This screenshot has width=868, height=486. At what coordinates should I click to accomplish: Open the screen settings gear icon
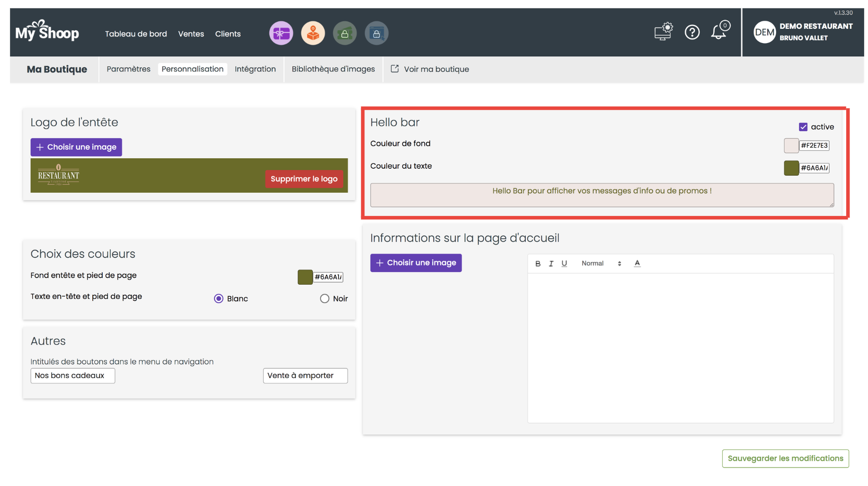663,32
